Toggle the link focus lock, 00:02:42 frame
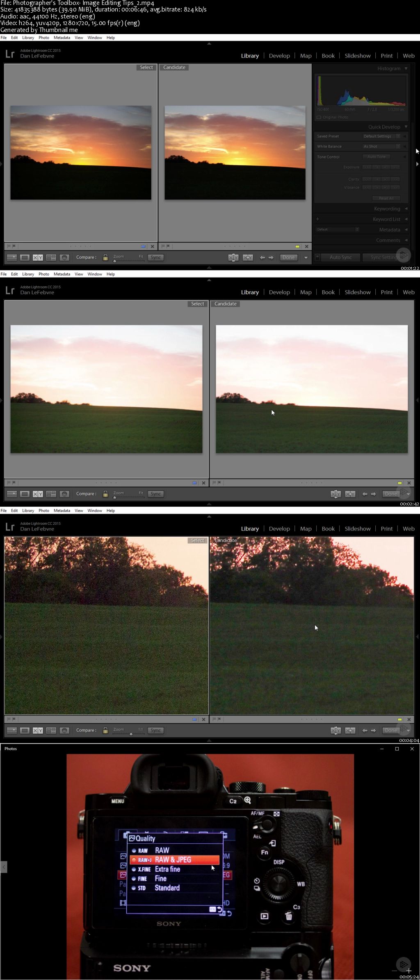 coord(105,494)
